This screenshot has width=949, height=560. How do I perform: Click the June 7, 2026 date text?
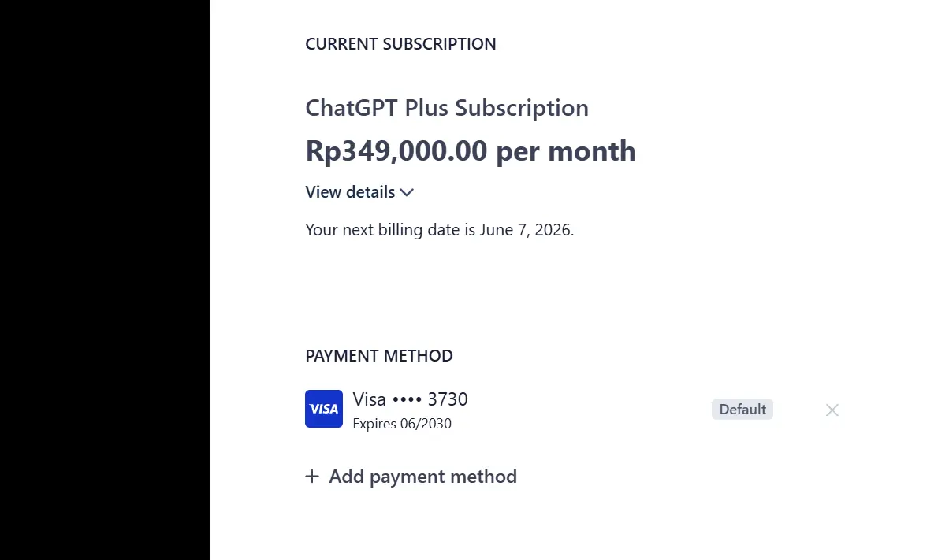pos(527,230)
